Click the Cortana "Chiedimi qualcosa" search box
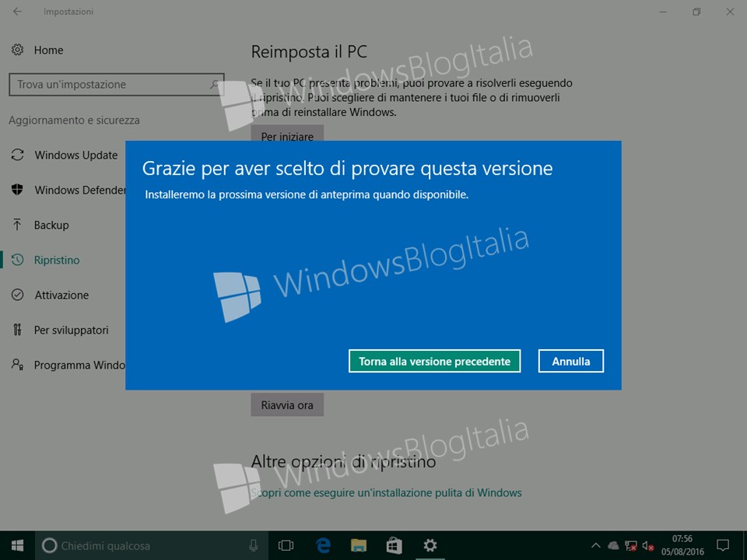747x560 pixels. pyautogui.click(x=152, y=545)
